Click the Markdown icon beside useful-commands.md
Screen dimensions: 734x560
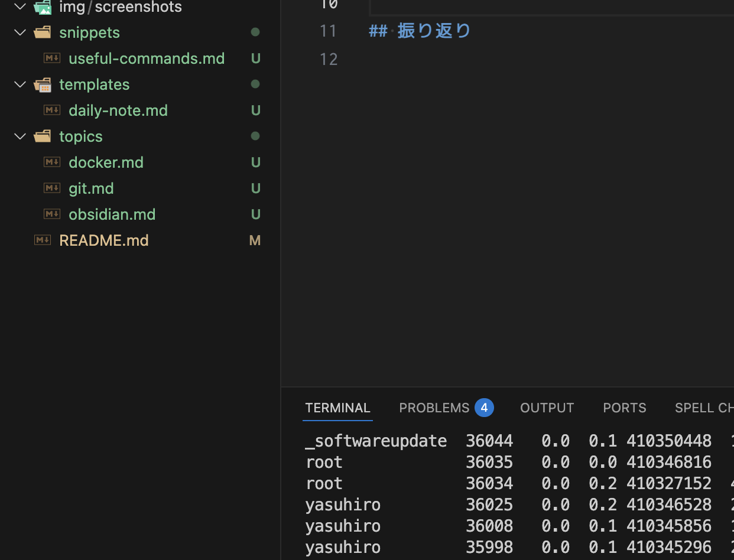52,58
